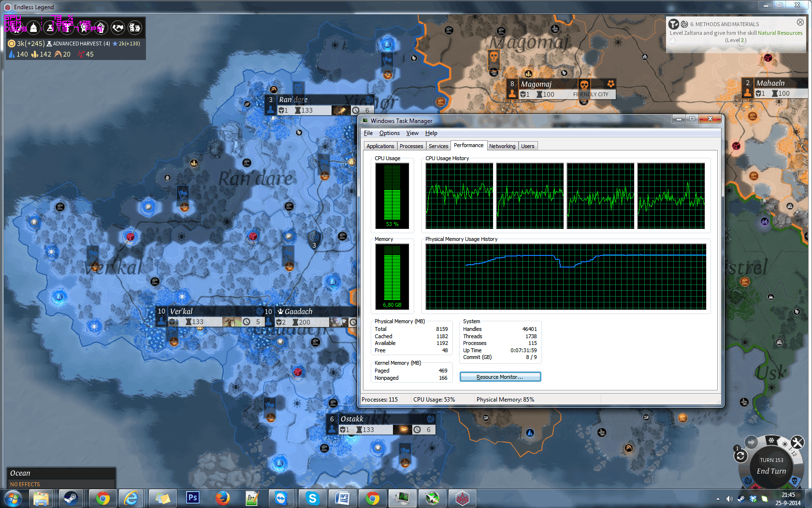This screenshot has width=812, height=508.
Task: Open the Options menu in Task Manager
Action: tap(390, 133)
